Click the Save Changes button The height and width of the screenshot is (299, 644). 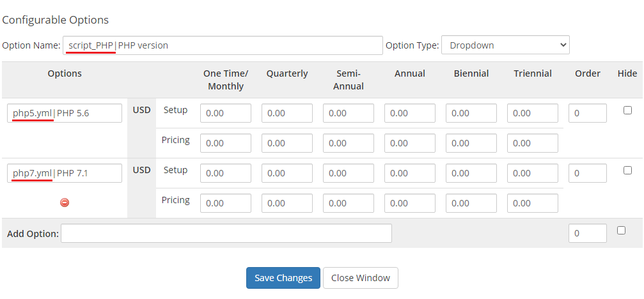pyautogui.click(x=283, y=278)
